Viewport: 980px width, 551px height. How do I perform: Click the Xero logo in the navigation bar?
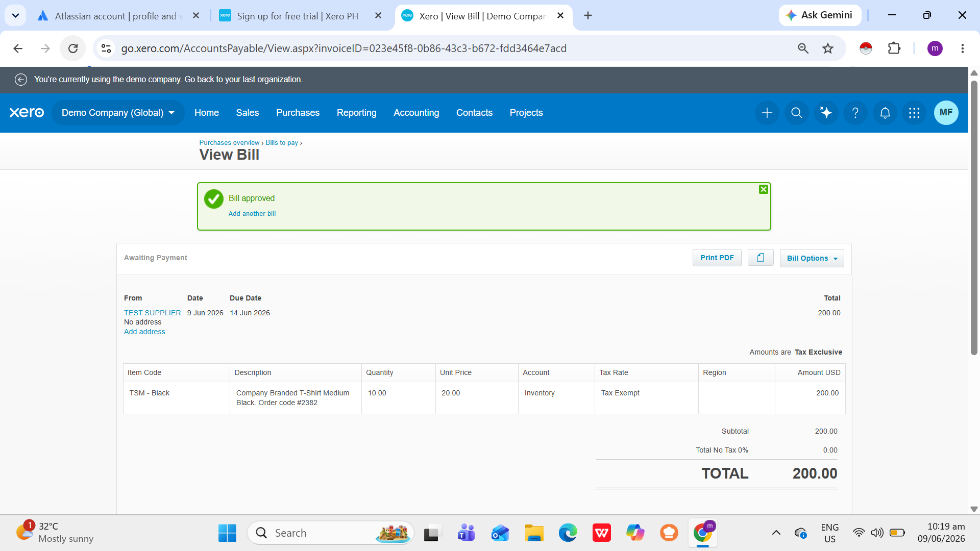(x=27, y=113)
